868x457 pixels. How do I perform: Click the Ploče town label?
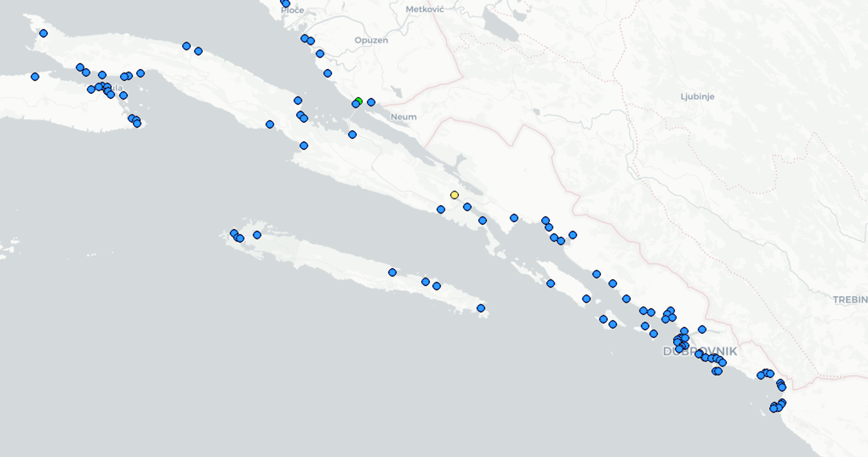(x=293, y=10)
